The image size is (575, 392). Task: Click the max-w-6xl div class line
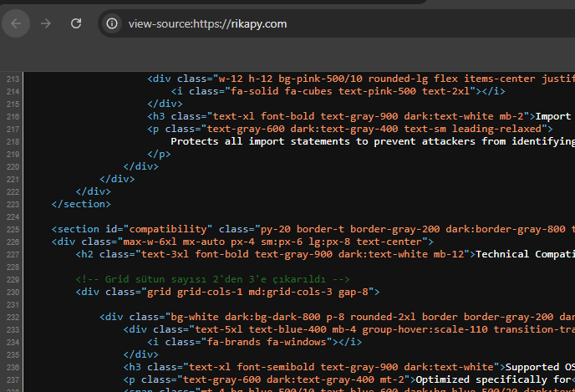click(242, 242)
